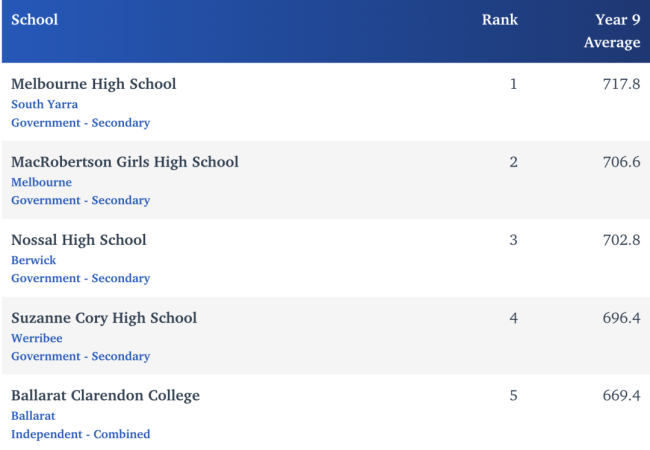Image resolution: width=650 pixels, height=450 pixels.
Task: Sort by the Rank column header
Action: pyautogui.click(x=500, y=20)
